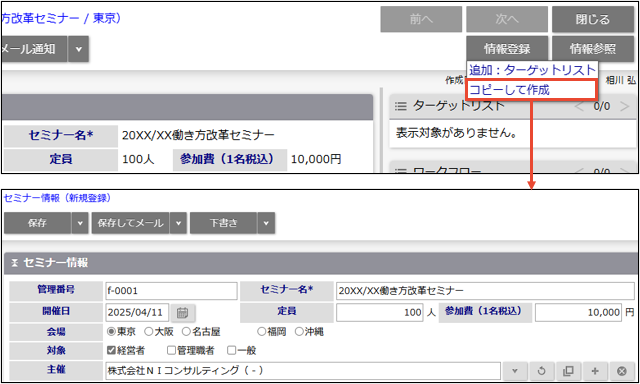Click the 定員 number input field
This screenshot has height=384, width=640.
pos(380,313)
